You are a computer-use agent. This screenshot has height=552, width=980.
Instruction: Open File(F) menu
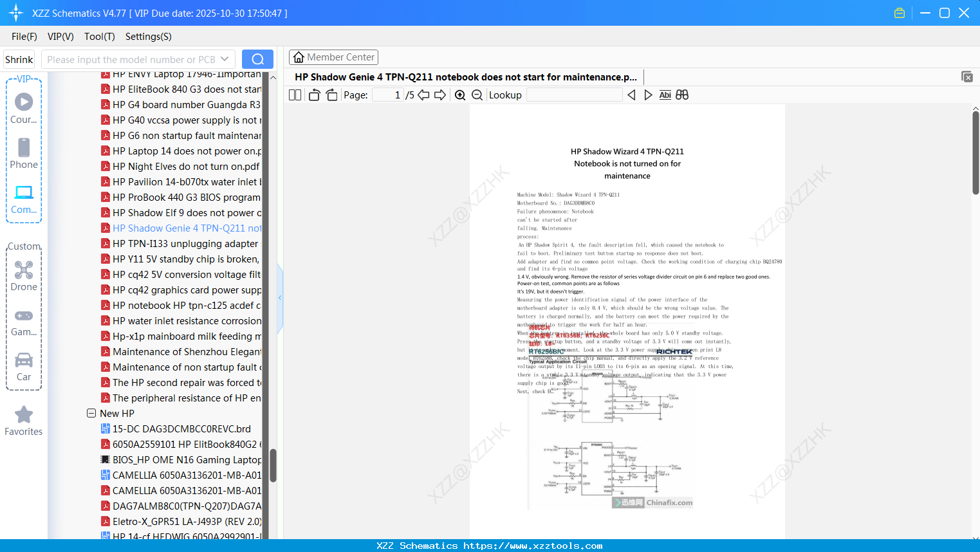point(24,37)
